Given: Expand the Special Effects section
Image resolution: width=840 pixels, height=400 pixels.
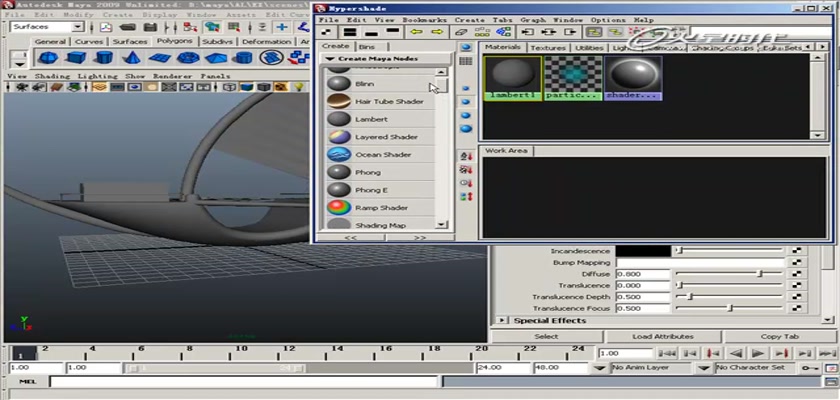Looking at the screenshot, I should pyautogui.click(x=502, y=320).
